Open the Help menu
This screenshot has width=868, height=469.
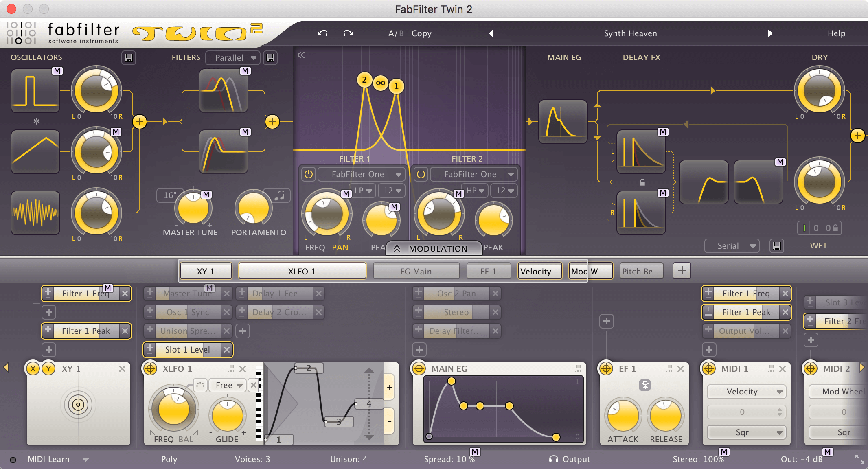(836, 33)
